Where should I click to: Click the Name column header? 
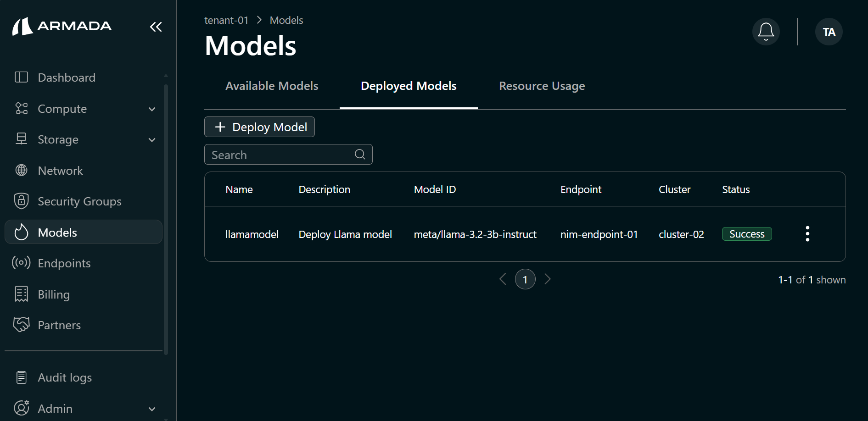(x=239, y=189)
